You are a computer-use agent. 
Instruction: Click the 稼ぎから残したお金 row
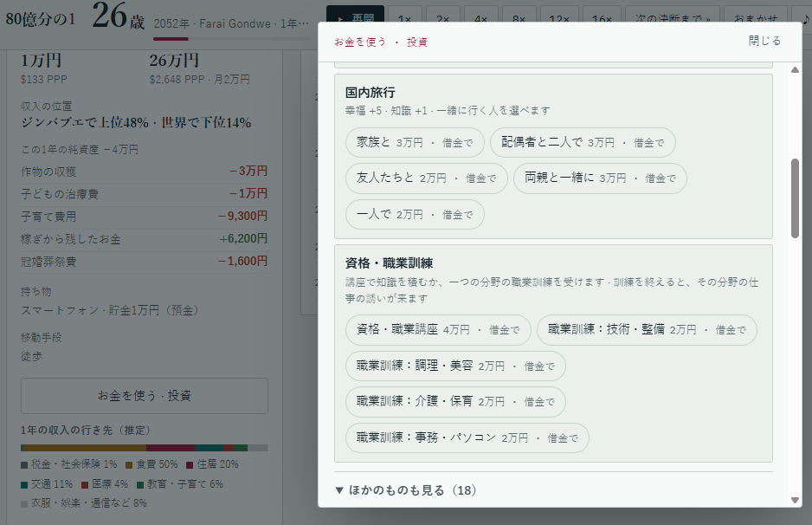(x=145, y=239)
